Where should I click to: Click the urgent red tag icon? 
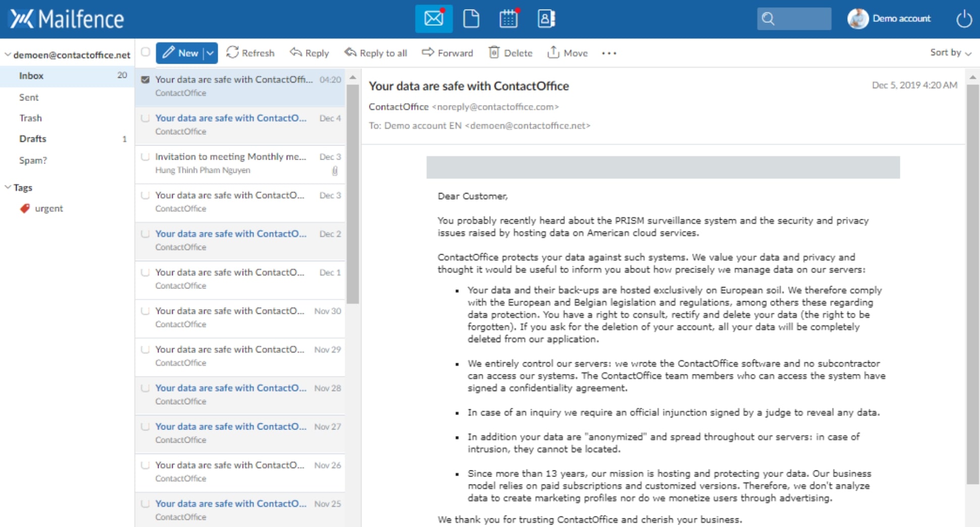click(25, 208)
